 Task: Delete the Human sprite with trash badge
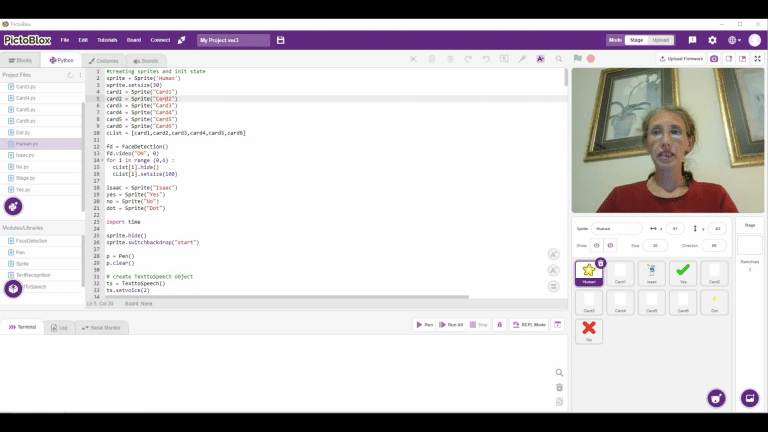click(x=600, y=264)
